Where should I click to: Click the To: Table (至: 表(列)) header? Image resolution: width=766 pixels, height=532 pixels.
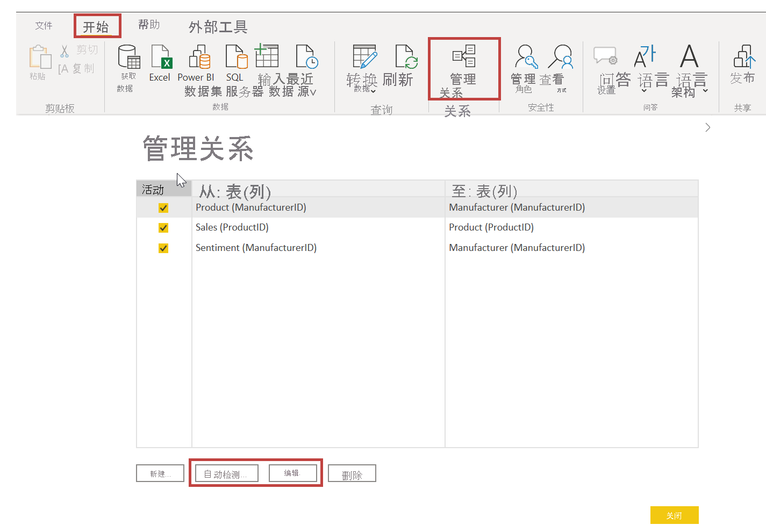coord(571,189)
